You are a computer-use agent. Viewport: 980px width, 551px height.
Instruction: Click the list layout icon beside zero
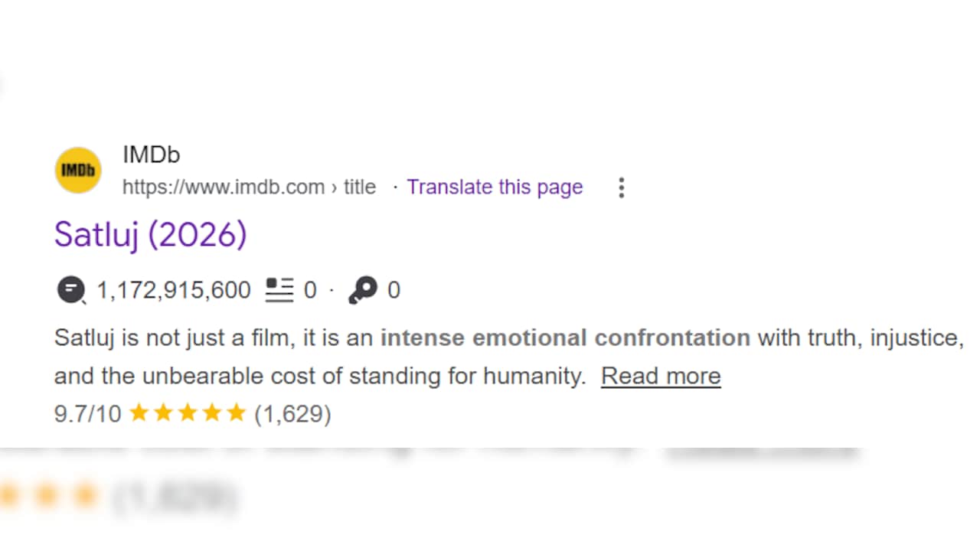tap(279, 290)
